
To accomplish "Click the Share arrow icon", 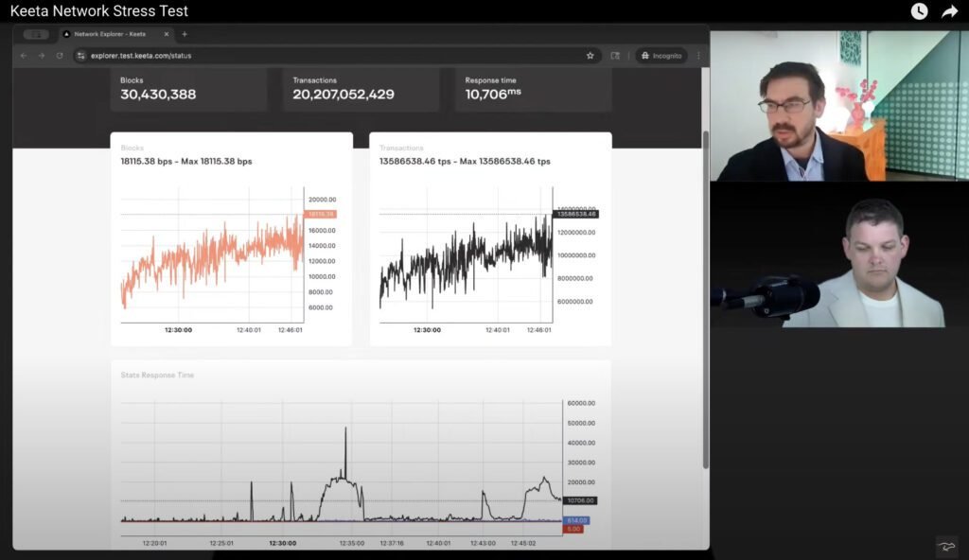I will (949, 11).
